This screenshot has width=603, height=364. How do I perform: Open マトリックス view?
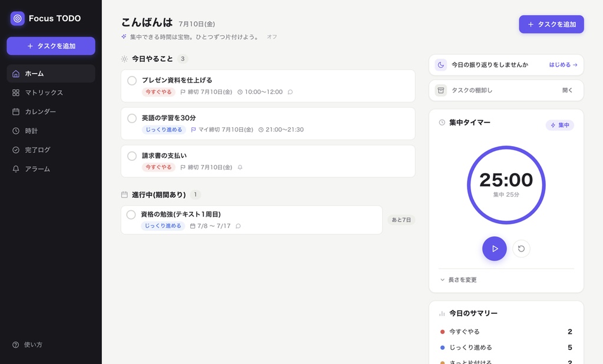click(x=51, y=92)
